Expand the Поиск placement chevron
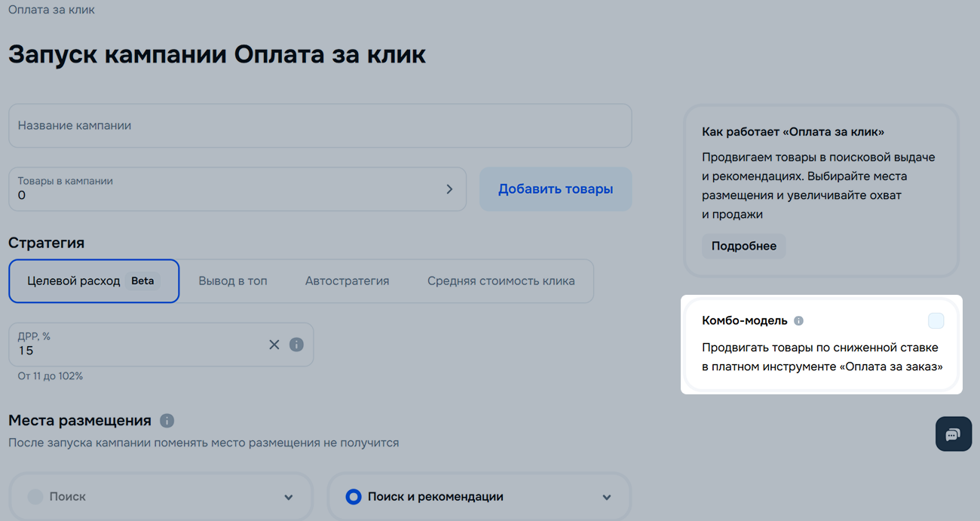 coord(288,498)
